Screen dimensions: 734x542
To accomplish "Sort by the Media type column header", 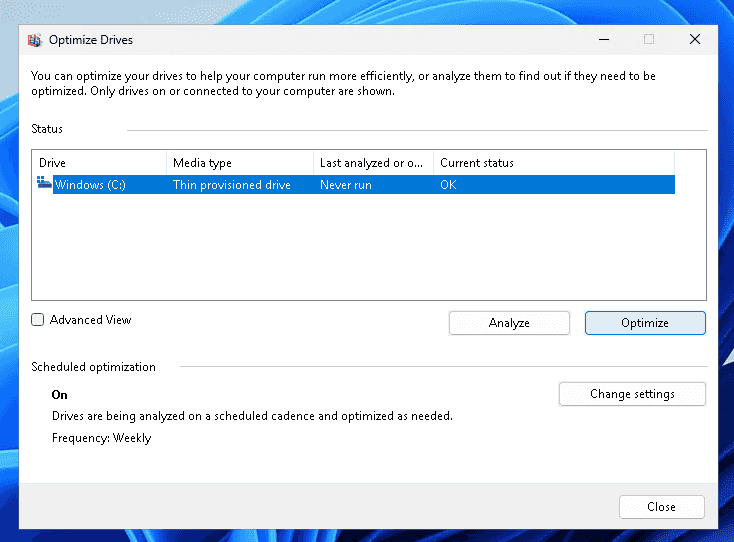I will pos(239,163).
